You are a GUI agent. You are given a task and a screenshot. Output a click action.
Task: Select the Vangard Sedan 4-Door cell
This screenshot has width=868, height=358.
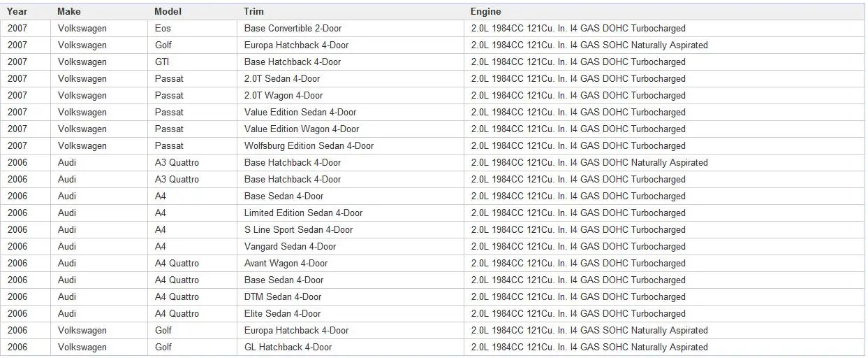coord(290,247)
